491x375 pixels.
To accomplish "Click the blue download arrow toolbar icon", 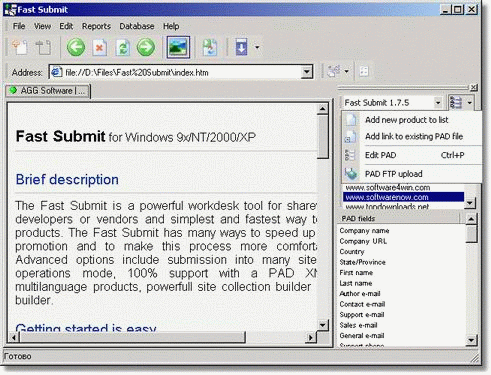I will tap(241, 47).
